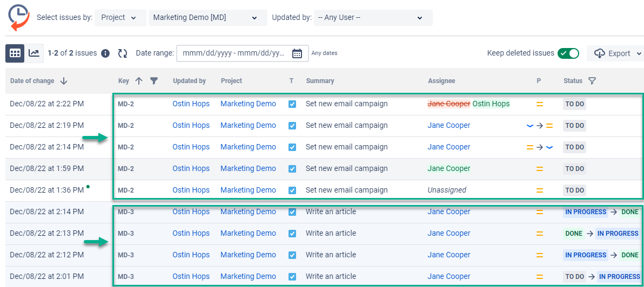Click the Issue History app logo

[x=19, y=17]
